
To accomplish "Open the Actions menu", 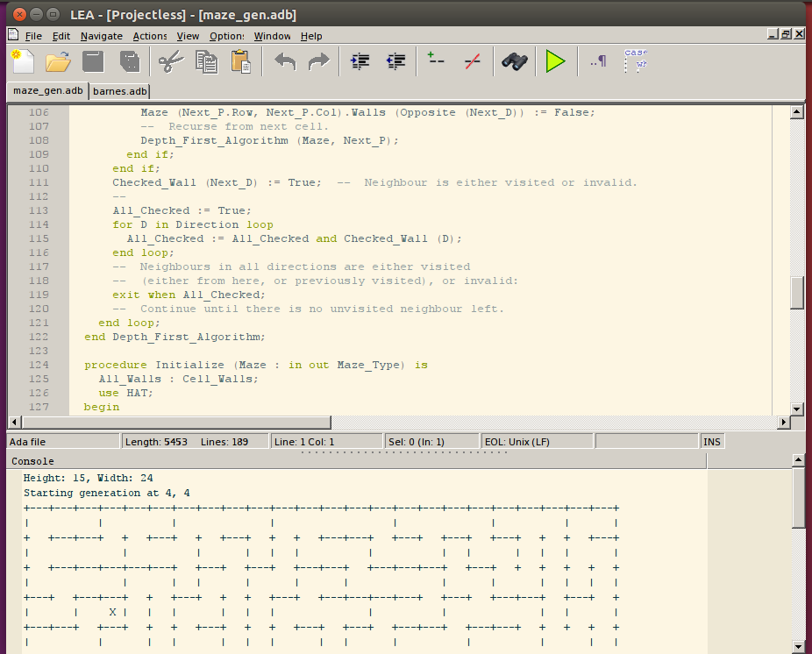I will [x=150, y=36].
